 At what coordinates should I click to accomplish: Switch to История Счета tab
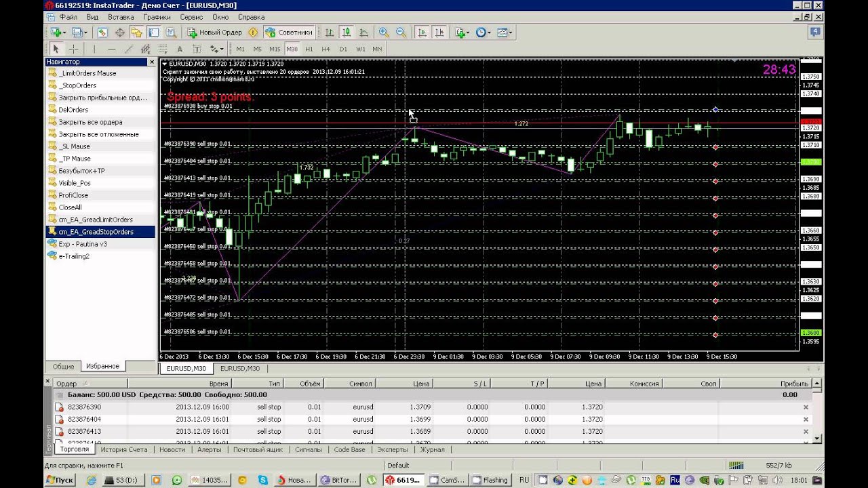[x=124, y=449]
